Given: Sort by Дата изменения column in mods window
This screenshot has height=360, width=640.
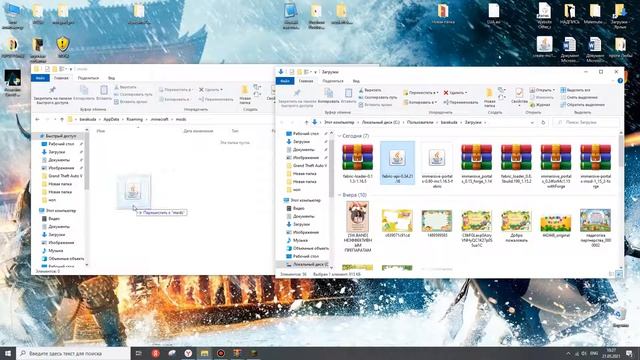Looking at the screenshot, I should (x=198, y=131).
